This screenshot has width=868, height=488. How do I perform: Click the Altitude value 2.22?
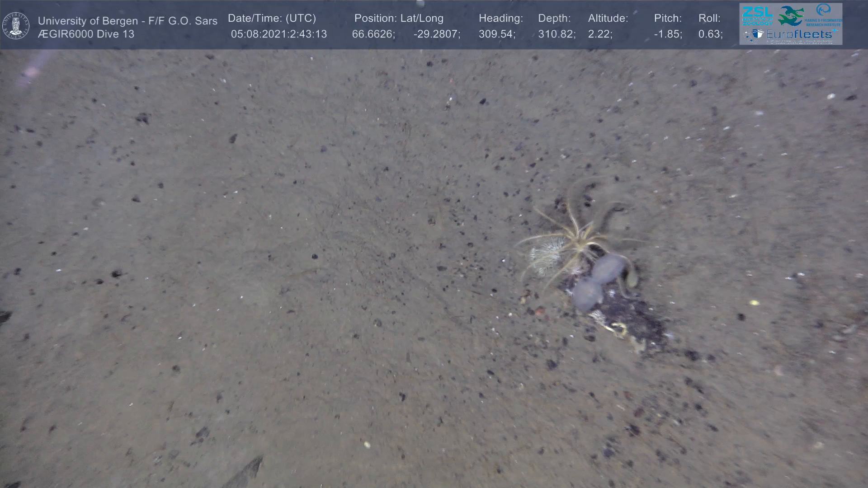[599, 34]
